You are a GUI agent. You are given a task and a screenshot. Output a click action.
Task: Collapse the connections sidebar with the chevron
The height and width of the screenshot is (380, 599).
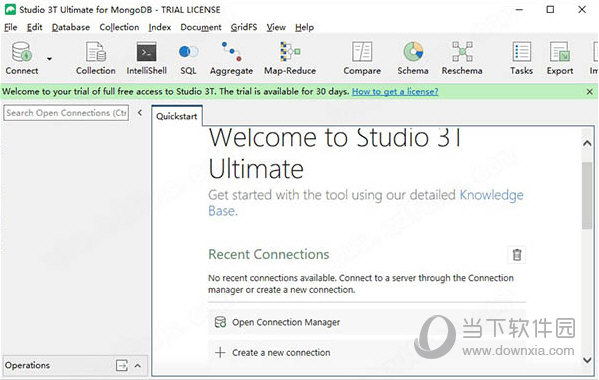tap(140, 113)
